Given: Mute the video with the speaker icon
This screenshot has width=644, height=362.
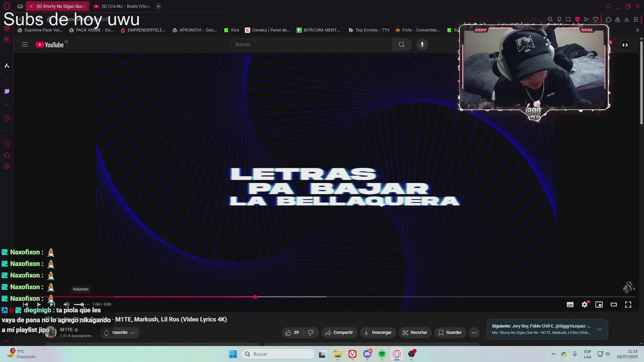Looking at the screenshot, I should pos(66,304).
